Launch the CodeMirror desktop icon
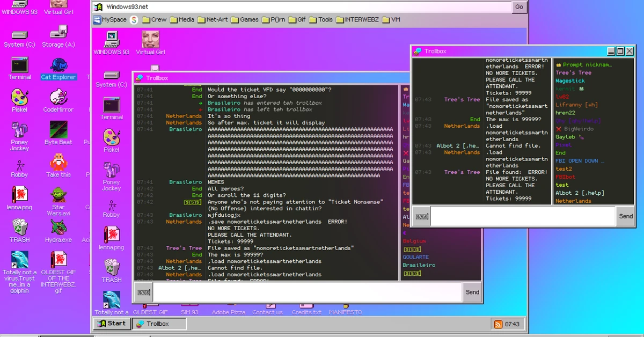 58,98
